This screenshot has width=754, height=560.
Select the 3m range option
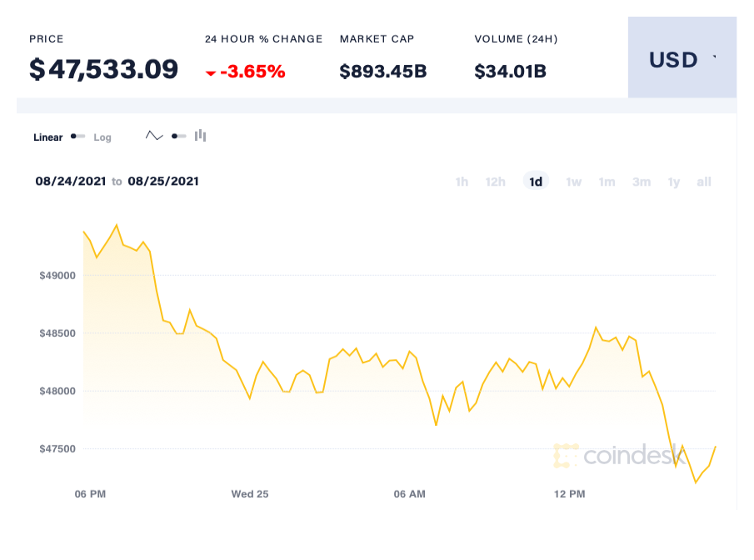pyautogui.click(x=641, y=181)
